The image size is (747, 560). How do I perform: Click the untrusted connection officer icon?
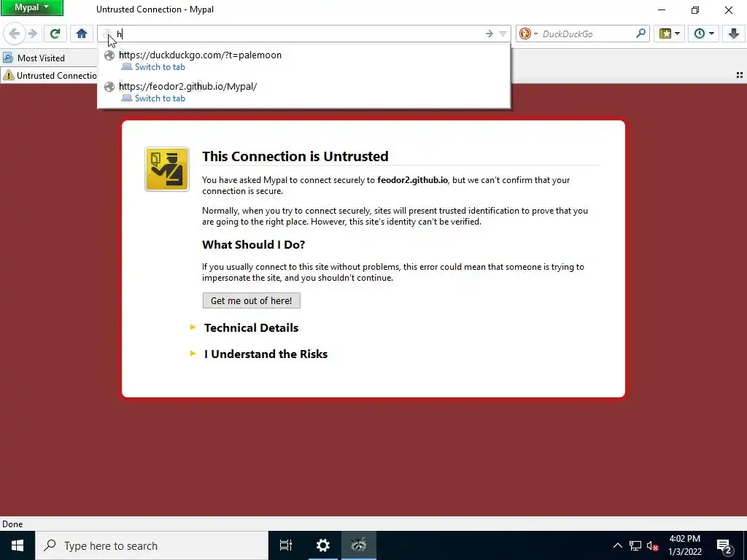[x=167, y=169]
